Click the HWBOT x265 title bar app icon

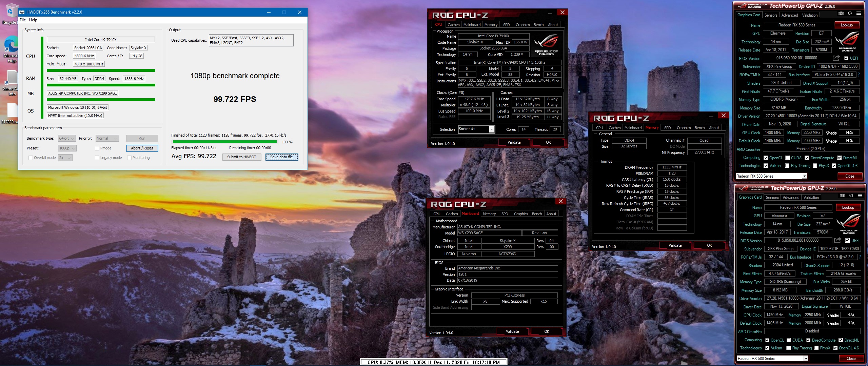(22, 12)
